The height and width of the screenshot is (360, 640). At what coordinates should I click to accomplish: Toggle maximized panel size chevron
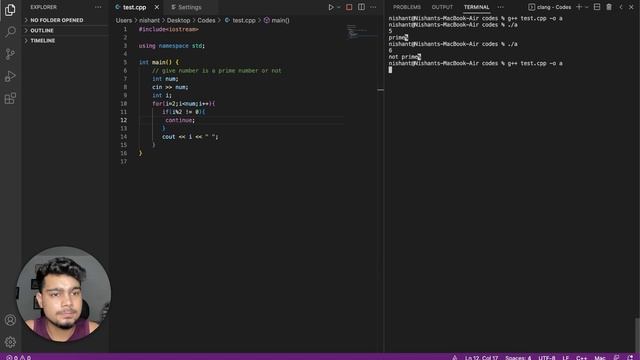[x=621, y=7]
